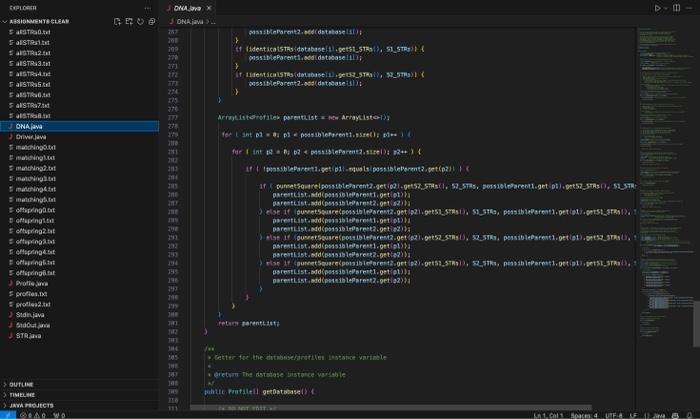Viewport: 700px width, 419px height.
Task: Click the New Folder icon in Explorer
Action: [129, 21]
